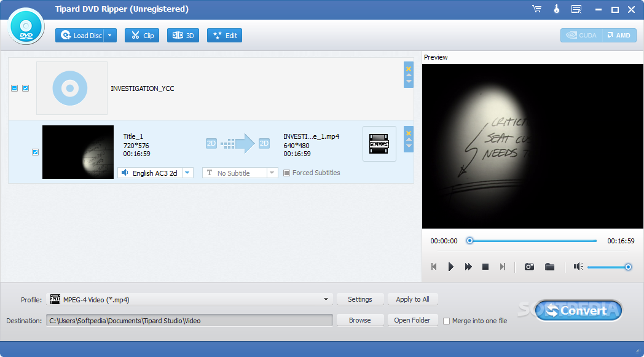Start conversion with Convert button

[x=578, y=310]
